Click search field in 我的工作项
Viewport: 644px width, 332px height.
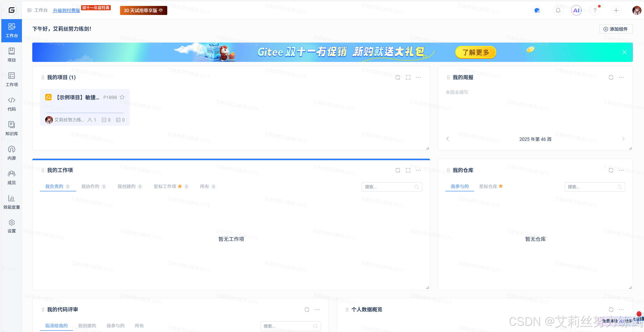[388, 187]
